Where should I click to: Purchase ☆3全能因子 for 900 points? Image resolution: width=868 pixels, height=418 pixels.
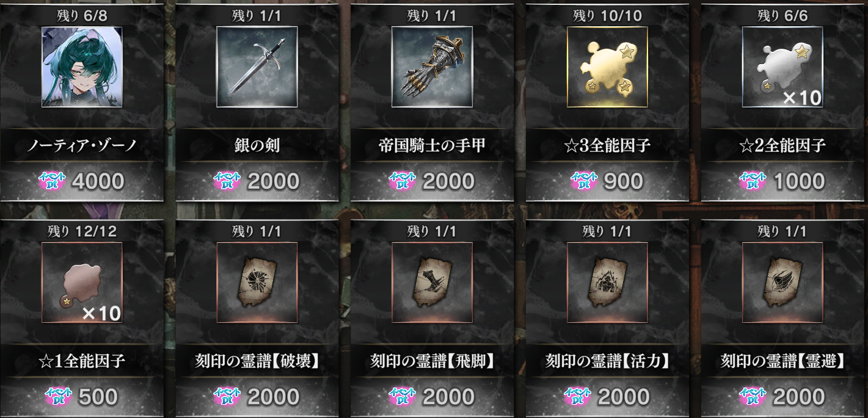pos(607,181)
